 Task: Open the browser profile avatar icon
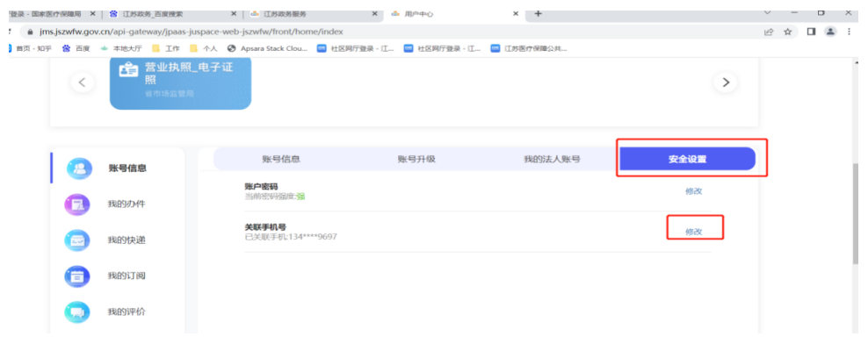(x=830, y=32)
